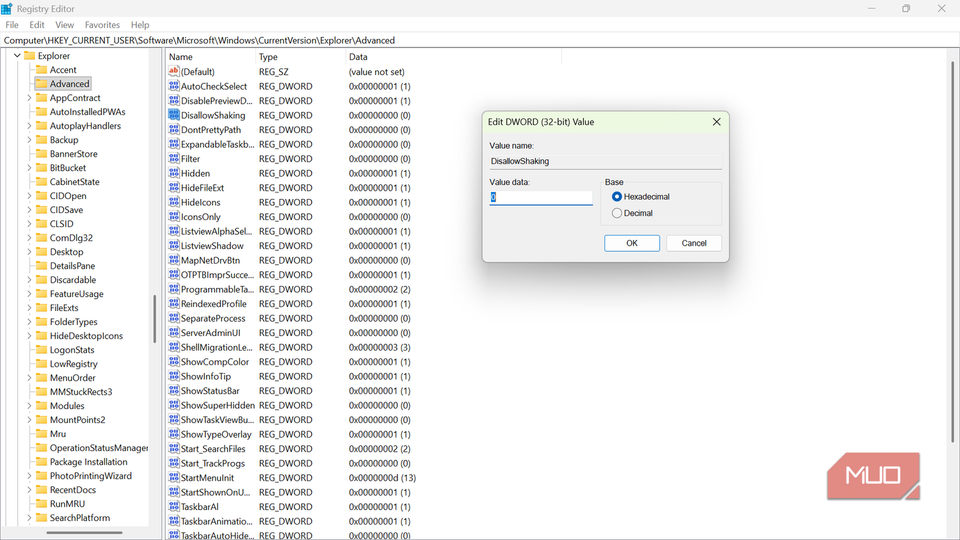
Task: Click the DetailsPane folder icon
Action: tap(42, 266)
